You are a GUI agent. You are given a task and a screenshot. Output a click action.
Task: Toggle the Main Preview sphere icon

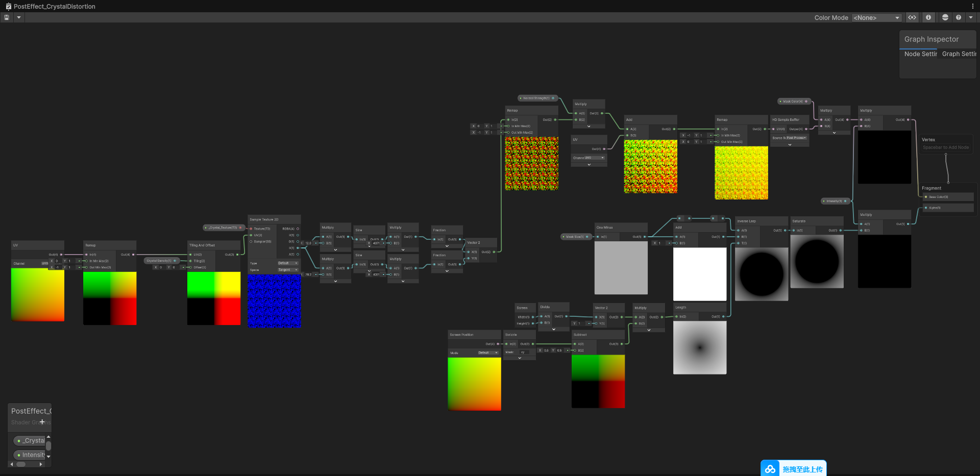point(945,17)
